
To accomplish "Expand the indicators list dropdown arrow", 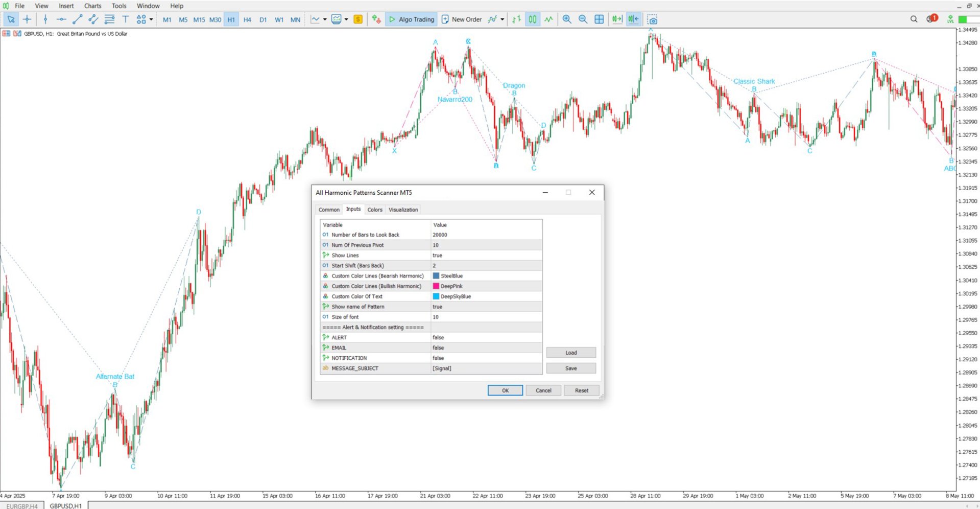I will tap(503, 19).
